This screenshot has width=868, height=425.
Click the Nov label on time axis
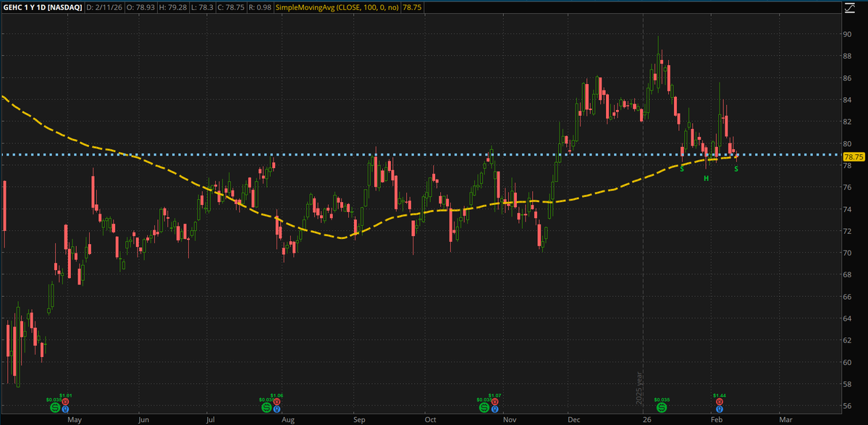[x=510, y=419]
